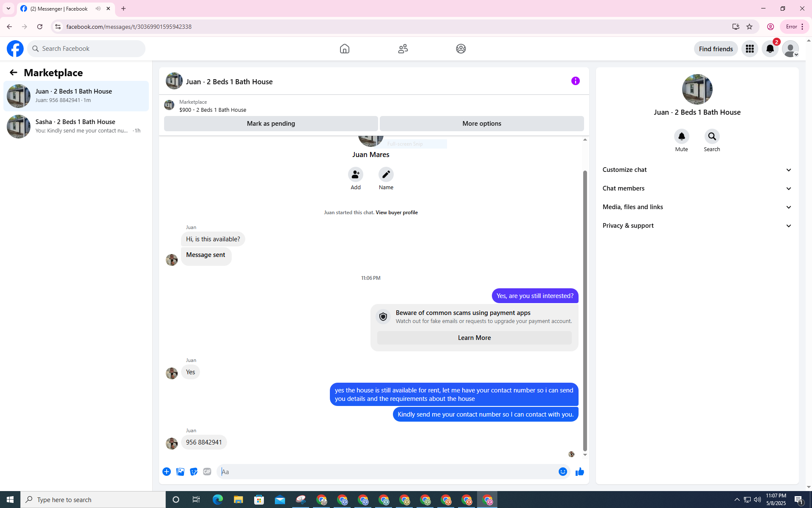Open the browser profile icon

pos(771,27)
